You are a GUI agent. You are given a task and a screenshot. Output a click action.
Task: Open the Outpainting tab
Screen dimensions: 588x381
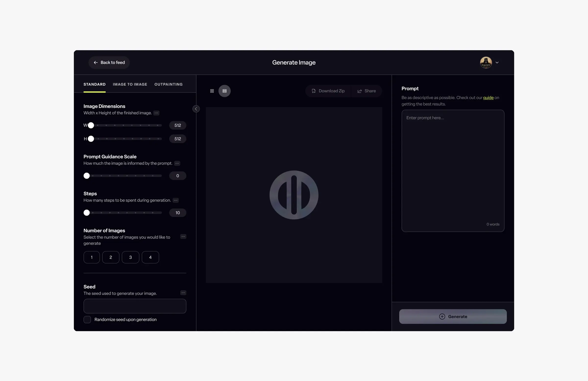pyautogui.click(x=169, y=84)
